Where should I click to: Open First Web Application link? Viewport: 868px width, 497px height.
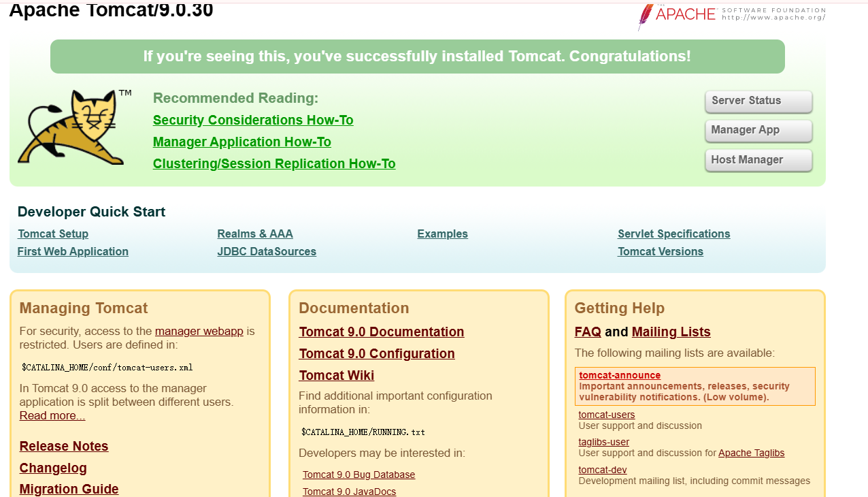[73, 252]
